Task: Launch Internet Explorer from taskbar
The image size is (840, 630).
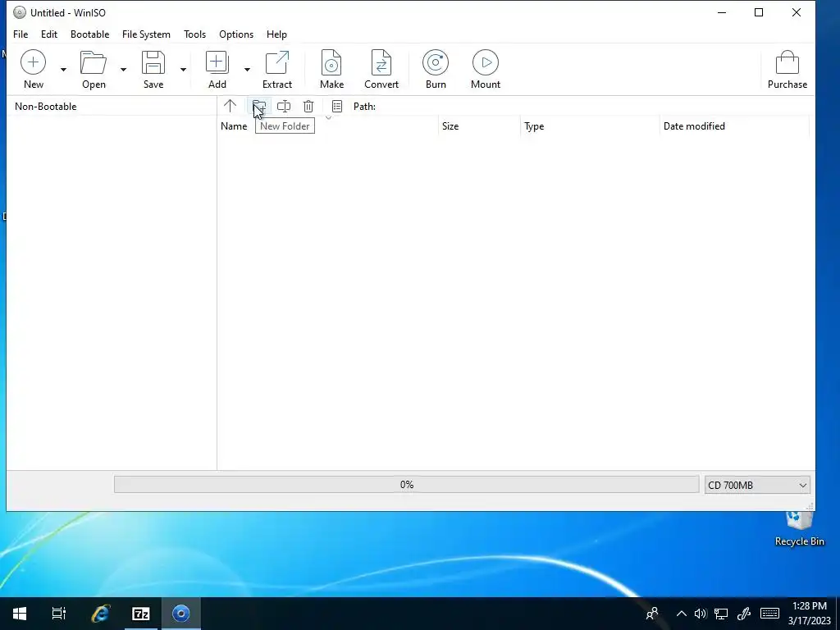Action: point(100,614)
